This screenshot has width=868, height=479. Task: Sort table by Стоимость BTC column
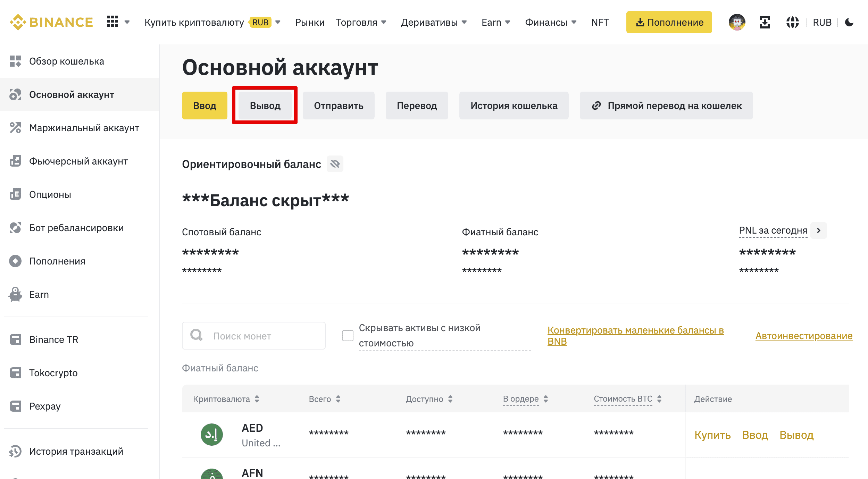[x=659, y=399]
